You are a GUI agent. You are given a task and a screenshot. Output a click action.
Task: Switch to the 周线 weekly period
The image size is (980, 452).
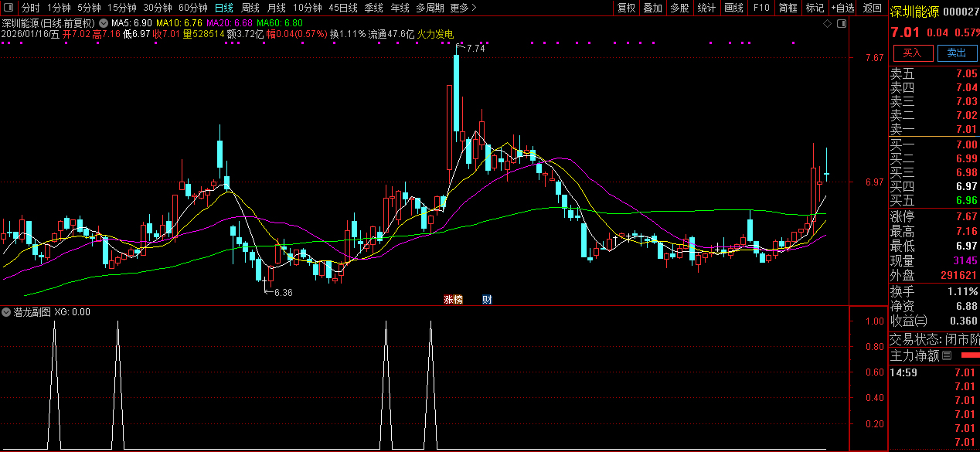tap(250, 8)
